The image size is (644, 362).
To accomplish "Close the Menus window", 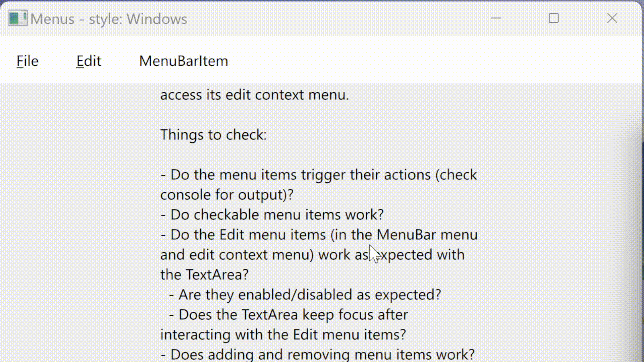I will coord(612,18).
